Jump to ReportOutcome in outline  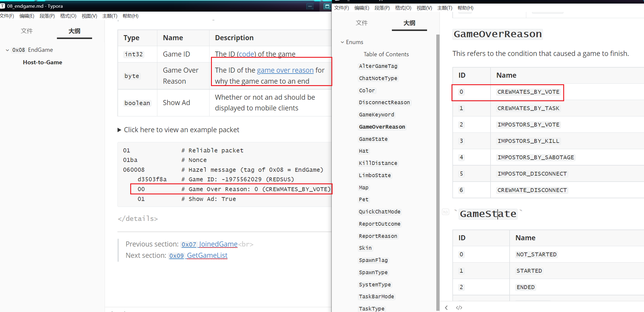[380, 224]
